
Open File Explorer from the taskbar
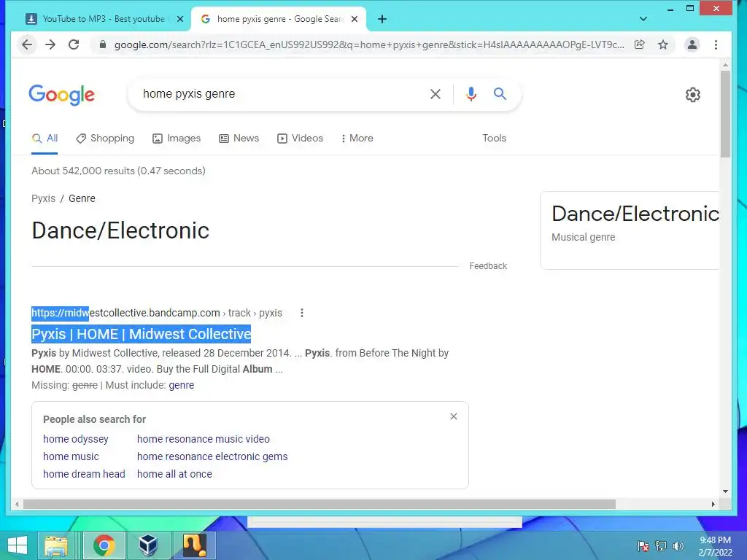point(56,545)
